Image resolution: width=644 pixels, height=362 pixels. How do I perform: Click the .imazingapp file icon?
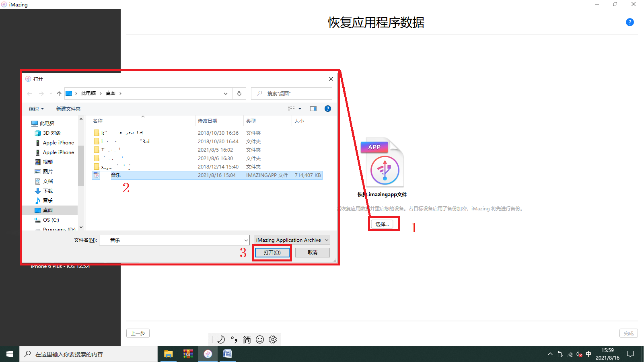coord(382,163)
